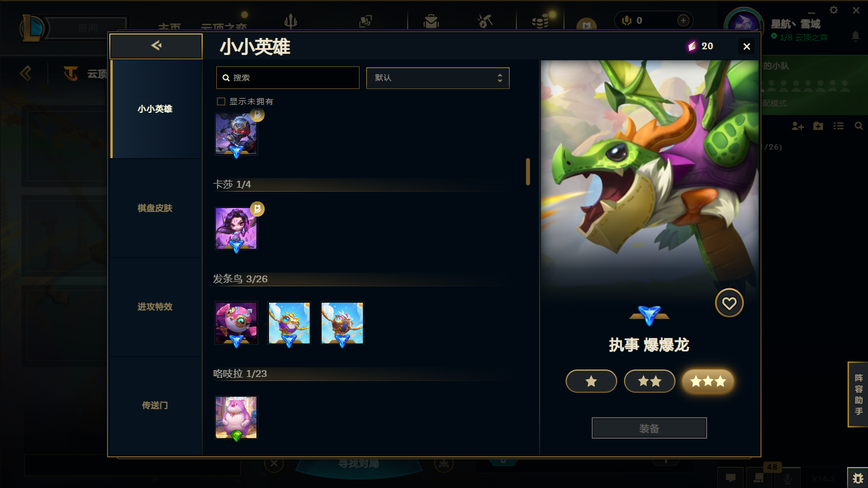The width and height of the screenshot is (868, 488).
Task: Click the little legends list scrollbar
Action: [x=528, y=172]
